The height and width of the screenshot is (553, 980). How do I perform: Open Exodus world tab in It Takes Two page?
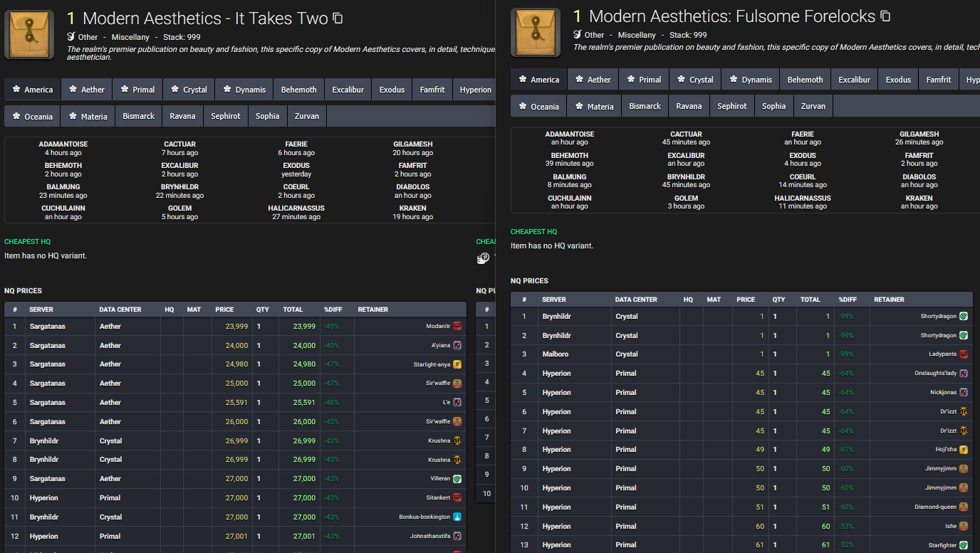(x=392, y=90)
